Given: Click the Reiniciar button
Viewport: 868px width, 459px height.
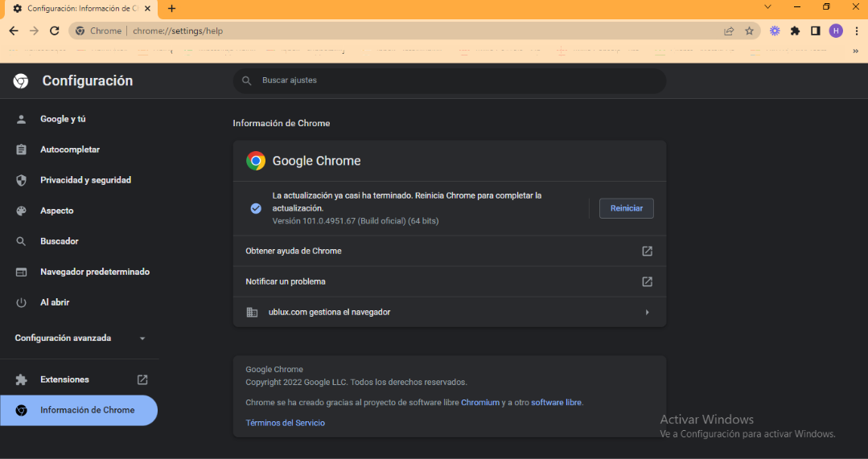Looking at the screenshot, I should (x=626, y=208).
